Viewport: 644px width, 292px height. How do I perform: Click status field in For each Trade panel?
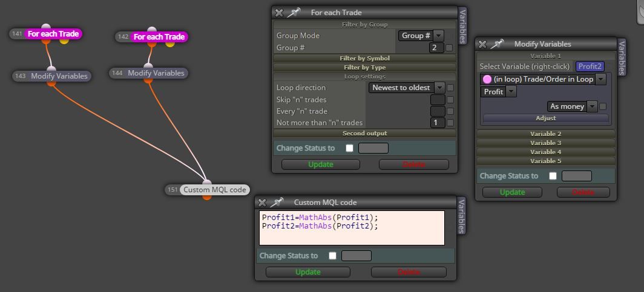pos(373,148)
